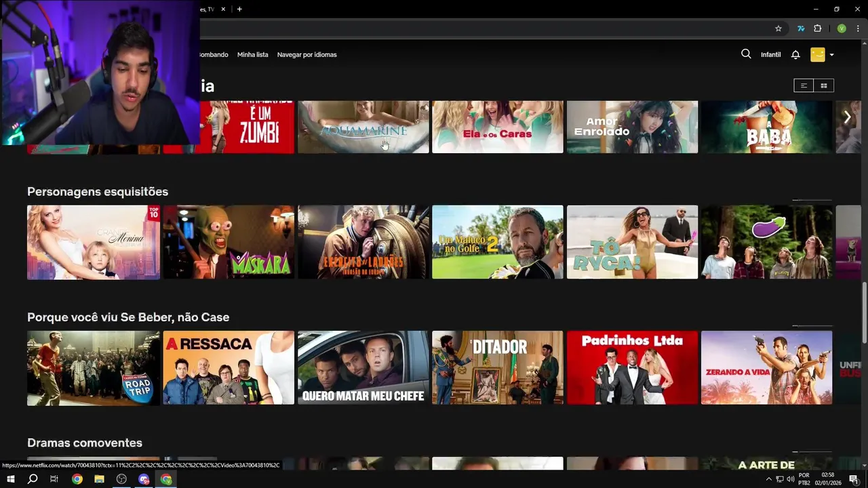
Task: Open the blue 7tv extension icon
Action: click(x=801, y=28)
